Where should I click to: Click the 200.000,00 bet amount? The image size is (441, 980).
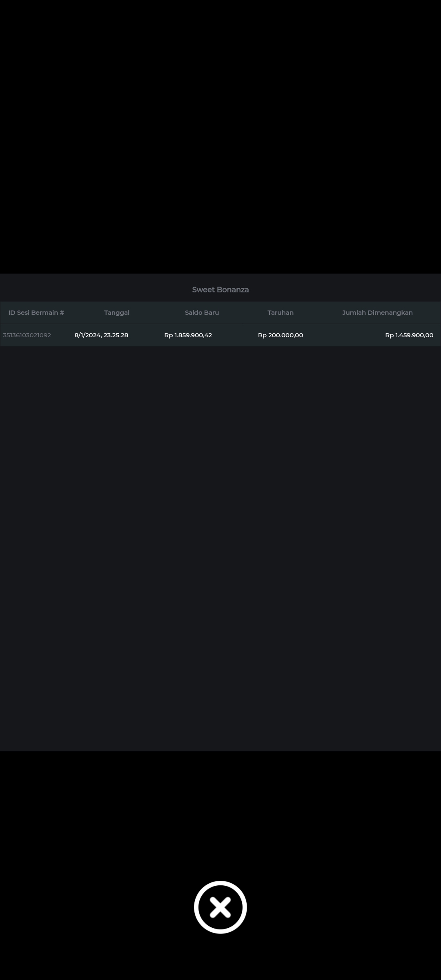click(x=285, y=335)
